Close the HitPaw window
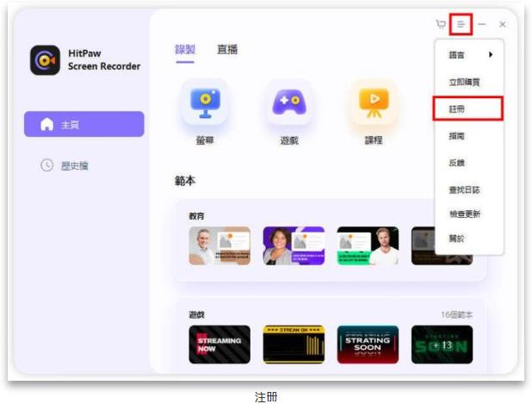The height and width of the screenshot is (404, 532). 502,24
